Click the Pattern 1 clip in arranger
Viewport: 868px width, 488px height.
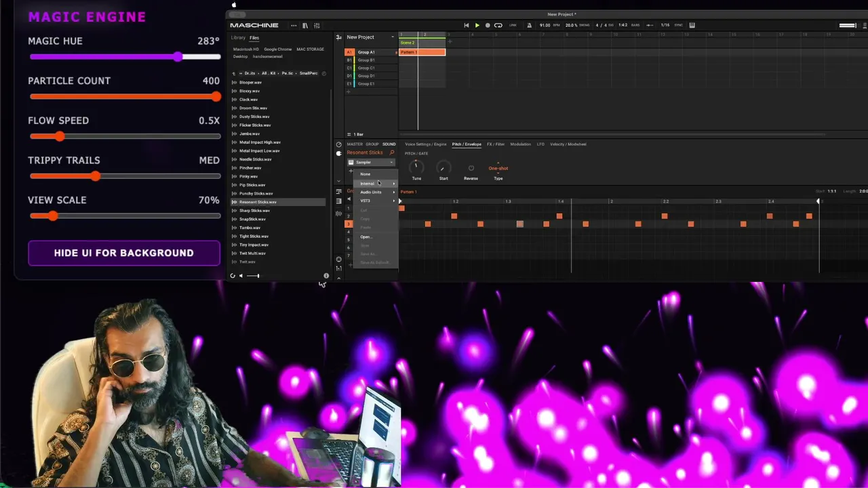click(422, 52)
